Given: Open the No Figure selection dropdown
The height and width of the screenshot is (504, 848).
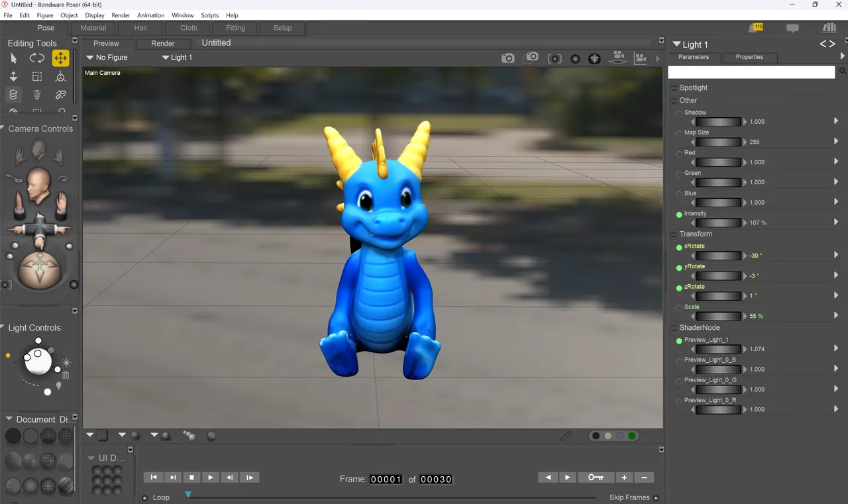Looking at the screenshot, I should coord(107,58).
